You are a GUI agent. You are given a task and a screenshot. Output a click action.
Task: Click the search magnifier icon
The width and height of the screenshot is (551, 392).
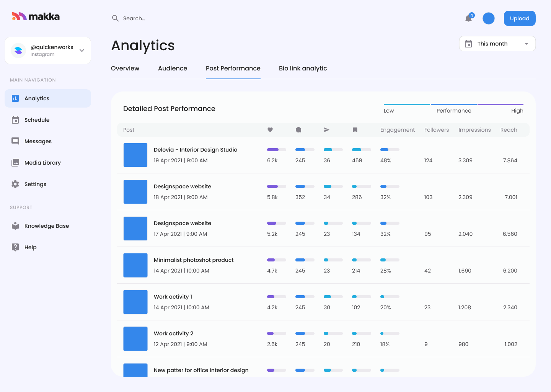(115, 18)
